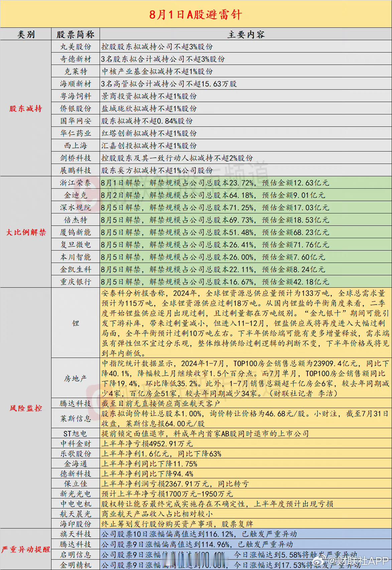The width and height of the screenshot is (392, 570).
Task: Select stock name '浙江荣泰'
Action: [76, 183]
